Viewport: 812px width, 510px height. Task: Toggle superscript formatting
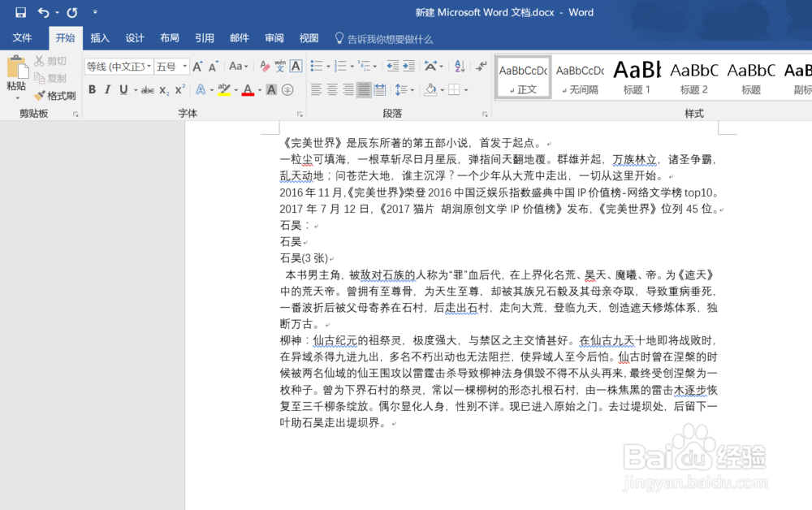click(179, 89)
